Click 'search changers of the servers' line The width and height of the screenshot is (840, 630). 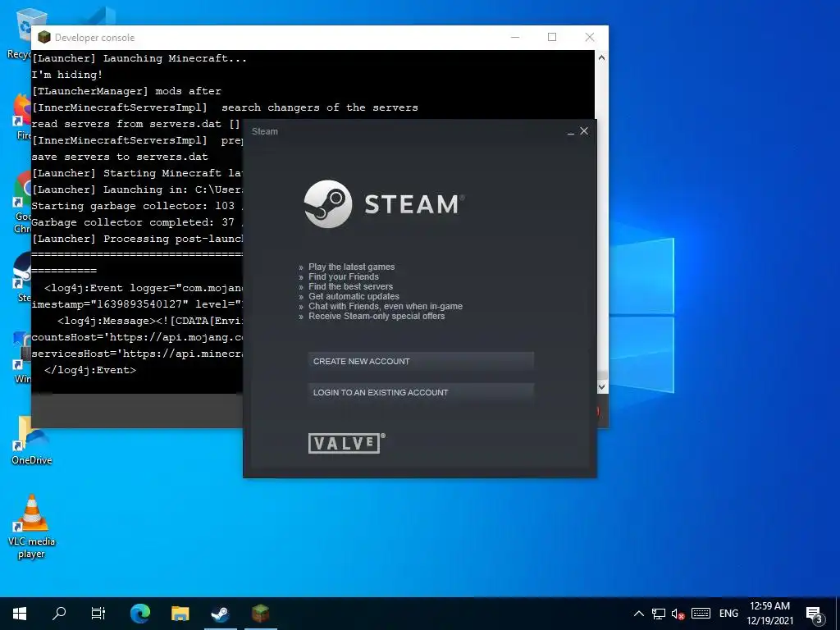[320, 107]
